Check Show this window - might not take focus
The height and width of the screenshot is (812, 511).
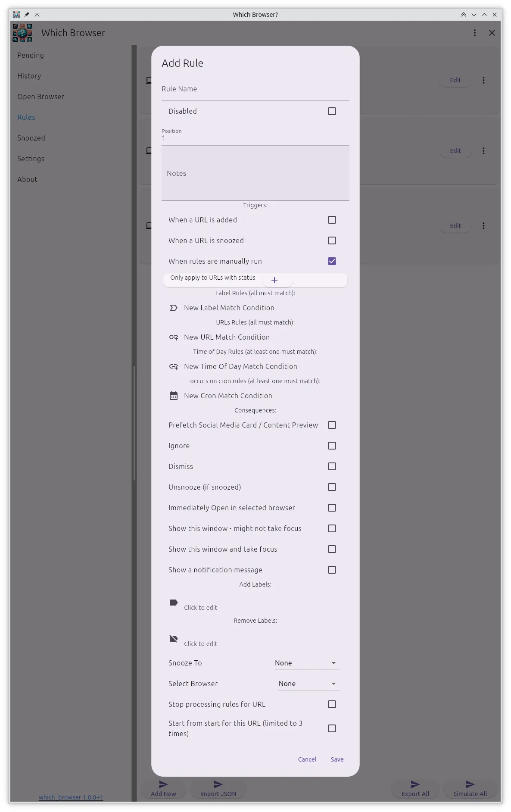[x=332, y=528]
